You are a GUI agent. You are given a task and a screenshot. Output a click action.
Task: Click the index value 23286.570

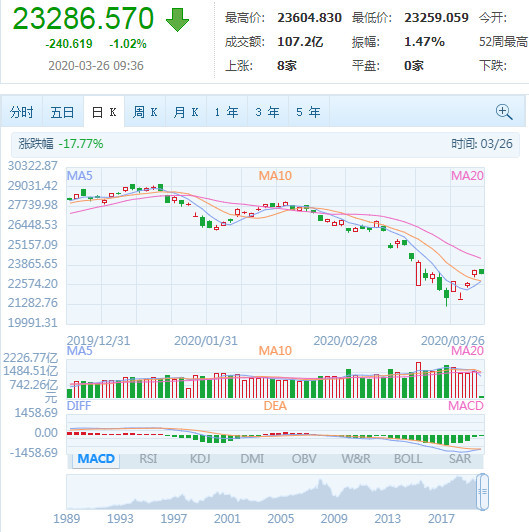(x=83, y=18)
